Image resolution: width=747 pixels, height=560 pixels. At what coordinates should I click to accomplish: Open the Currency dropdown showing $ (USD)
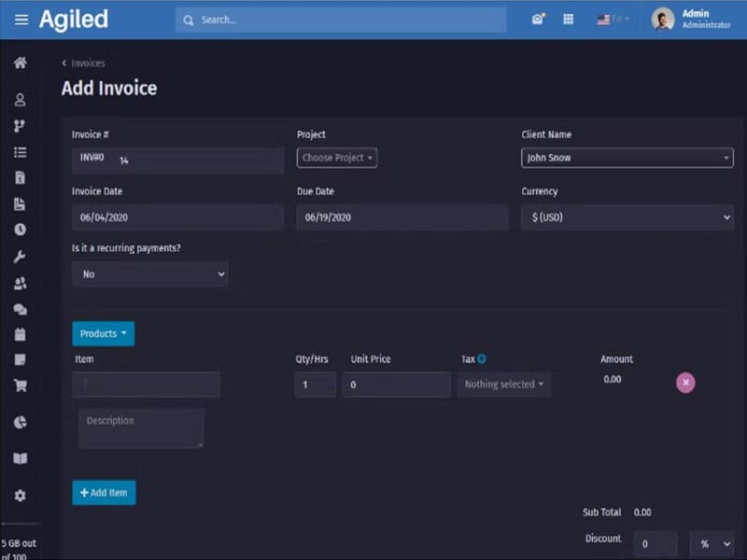(627, 217)
